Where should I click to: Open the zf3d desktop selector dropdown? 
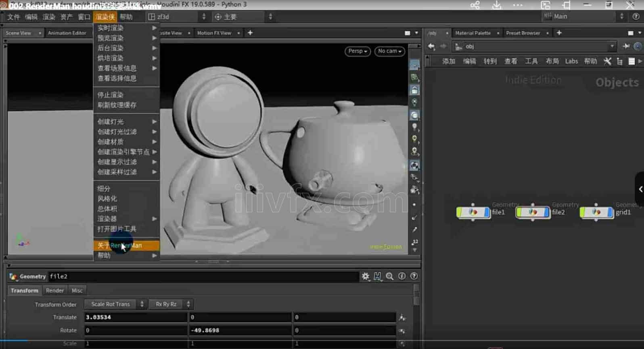point(177,17)
